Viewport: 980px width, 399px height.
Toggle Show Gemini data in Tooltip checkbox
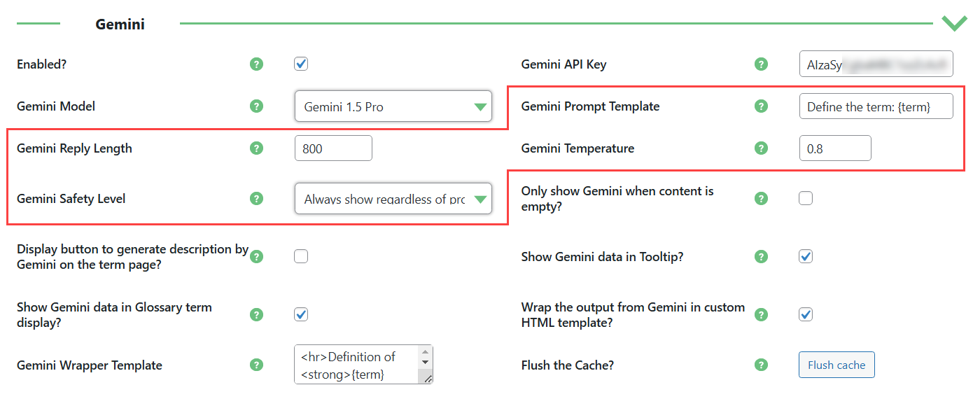click(x=806, y=256)
